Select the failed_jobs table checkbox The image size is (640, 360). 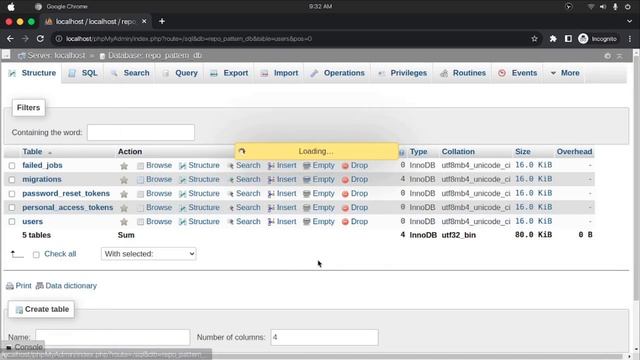(12, 166)
